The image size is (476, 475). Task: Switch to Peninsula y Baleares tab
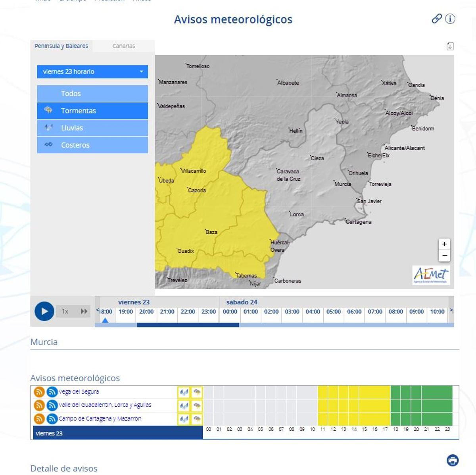[x=61, y=46]
